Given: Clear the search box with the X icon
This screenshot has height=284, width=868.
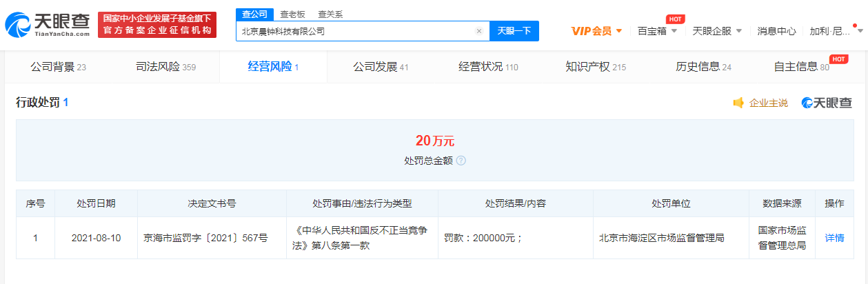Looking at the screenshot, I should (479, 31).
